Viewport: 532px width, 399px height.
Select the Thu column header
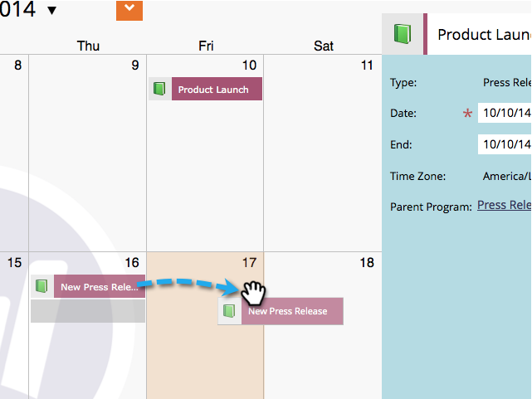(88, 46)
